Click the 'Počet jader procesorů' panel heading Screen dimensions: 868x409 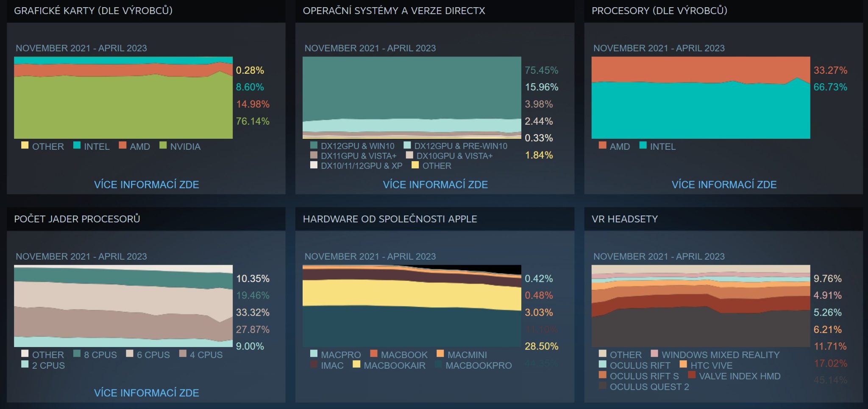click(77, 219)
